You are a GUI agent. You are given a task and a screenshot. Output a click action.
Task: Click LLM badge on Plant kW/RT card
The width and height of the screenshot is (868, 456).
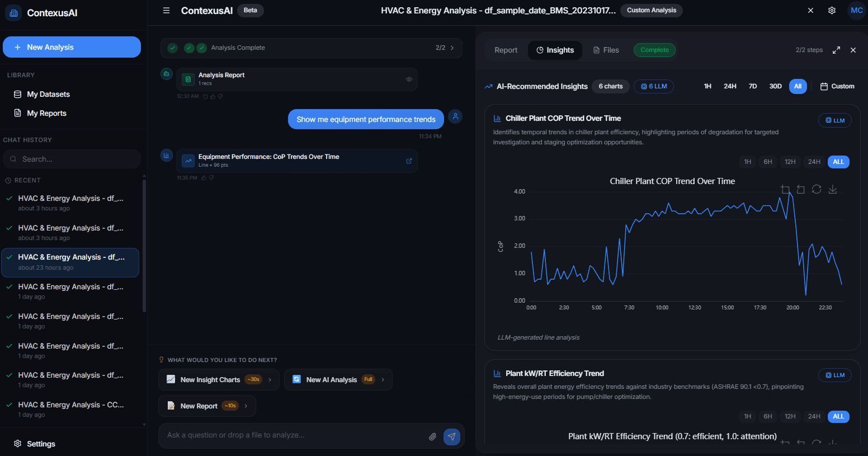click(834, 375)
